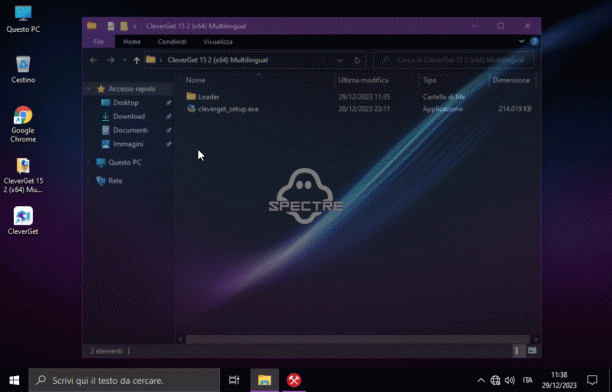This screenshot has width=612, height=392.
Task: Select Rete in navigation pane
Action: pos(115,181)
